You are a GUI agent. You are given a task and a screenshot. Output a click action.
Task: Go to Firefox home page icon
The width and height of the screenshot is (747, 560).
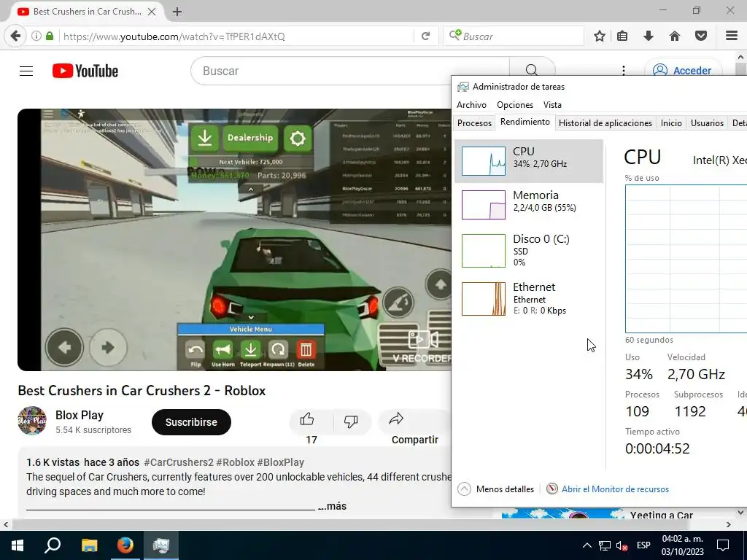(x=675, y=36)
